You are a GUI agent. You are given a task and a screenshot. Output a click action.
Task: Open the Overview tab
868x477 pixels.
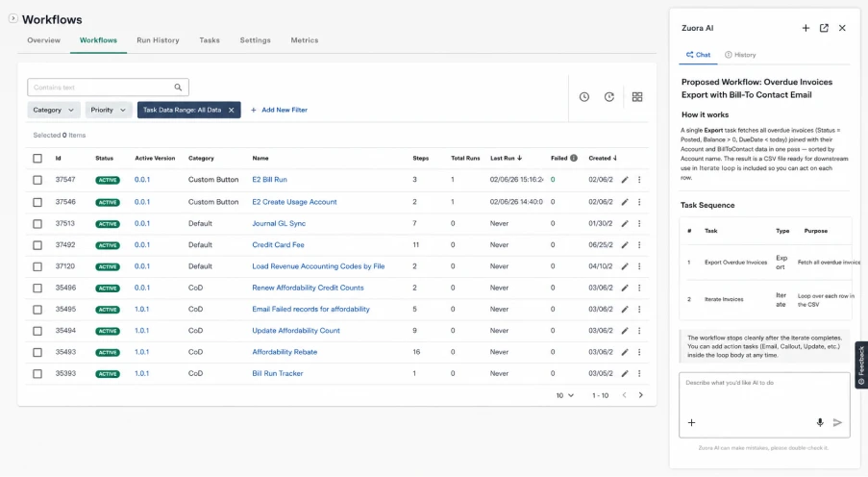[x=43, y=40]
